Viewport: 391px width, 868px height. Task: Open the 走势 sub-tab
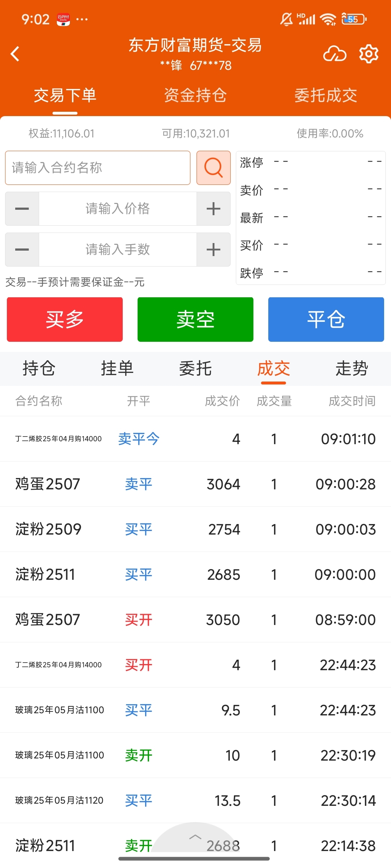[x=352, y=369]
